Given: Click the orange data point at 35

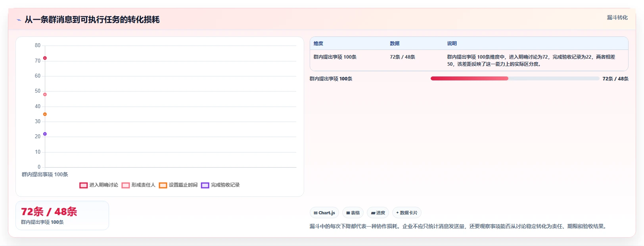Looking at the screenshot, I should point(45,114).
